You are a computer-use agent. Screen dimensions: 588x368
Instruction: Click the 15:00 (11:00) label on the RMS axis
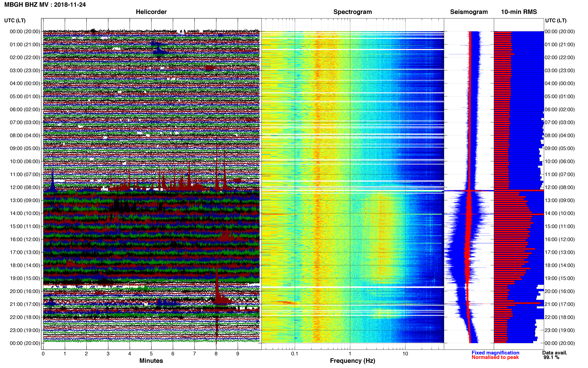click(560, 226)
